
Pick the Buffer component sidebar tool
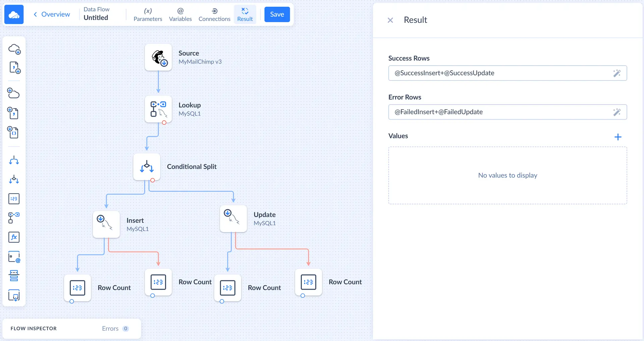[14, 276]
